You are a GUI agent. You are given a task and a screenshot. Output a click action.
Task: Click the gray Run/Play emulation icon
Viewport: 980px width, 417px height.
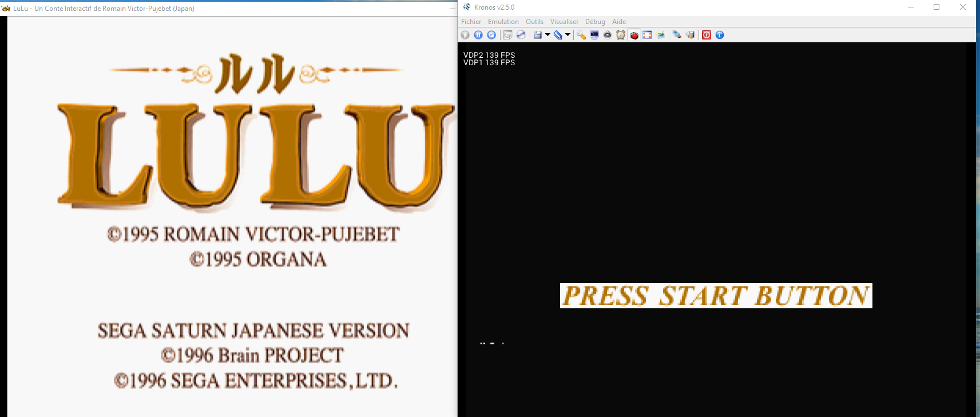coord(465,35)
